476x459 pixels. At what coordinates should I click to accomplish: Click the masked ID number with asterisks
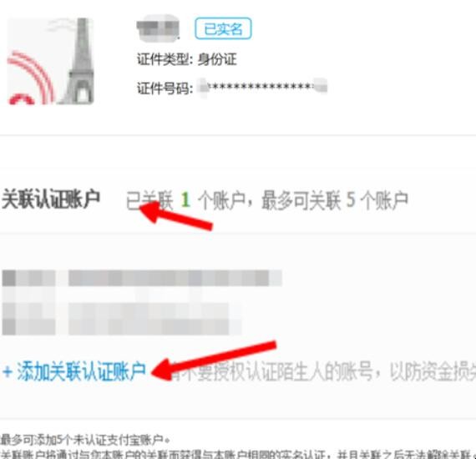click(x=262, y=87)
